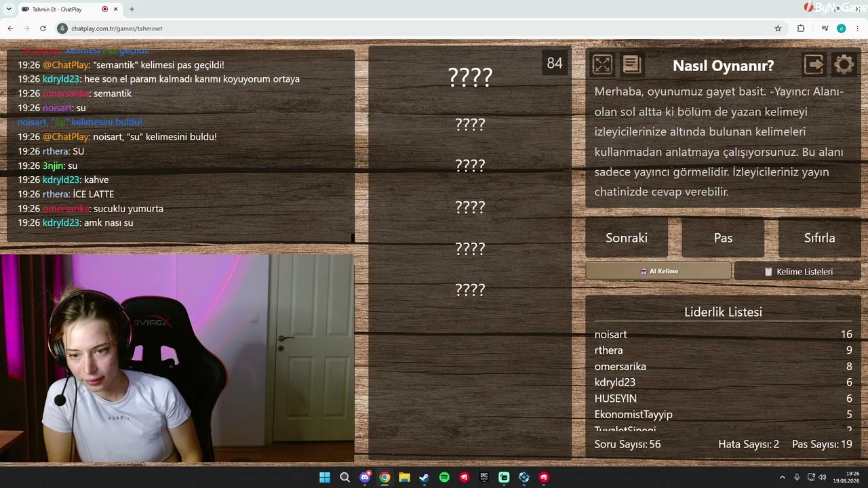Viewport: 868px width, 488px height.
Task: Click the microphone icon in system tray
Action: coord(797,477)
